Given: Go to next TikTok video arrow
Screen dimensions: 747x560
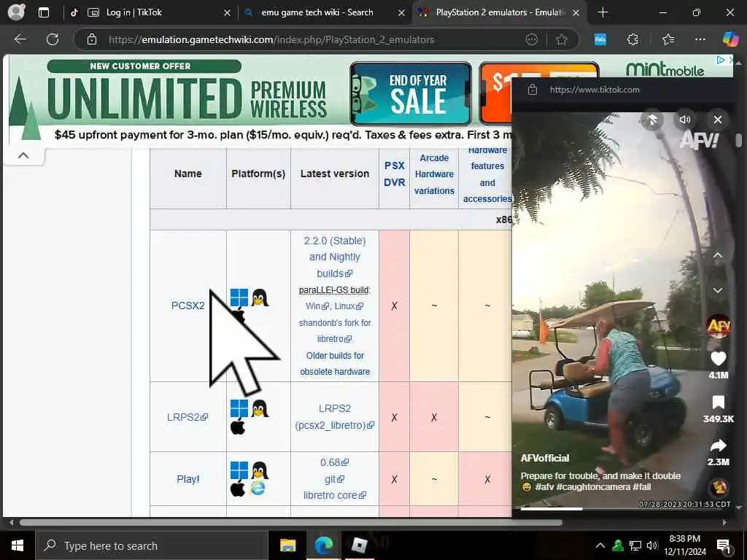Looking at the screenshot, I should 718,290.
